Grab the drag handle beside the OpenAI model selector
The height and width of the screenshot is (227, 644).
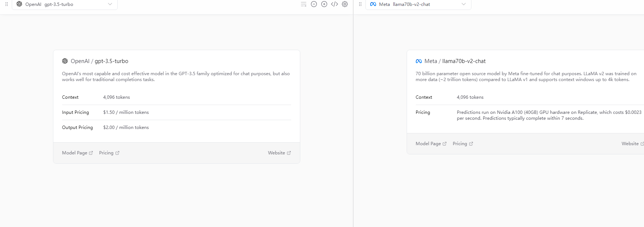click(6, 4)
